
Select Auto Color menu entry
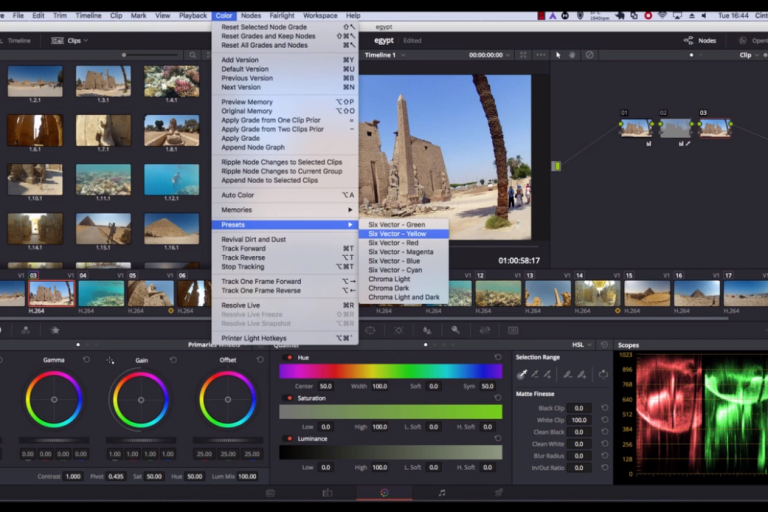(x=285, y=195)
